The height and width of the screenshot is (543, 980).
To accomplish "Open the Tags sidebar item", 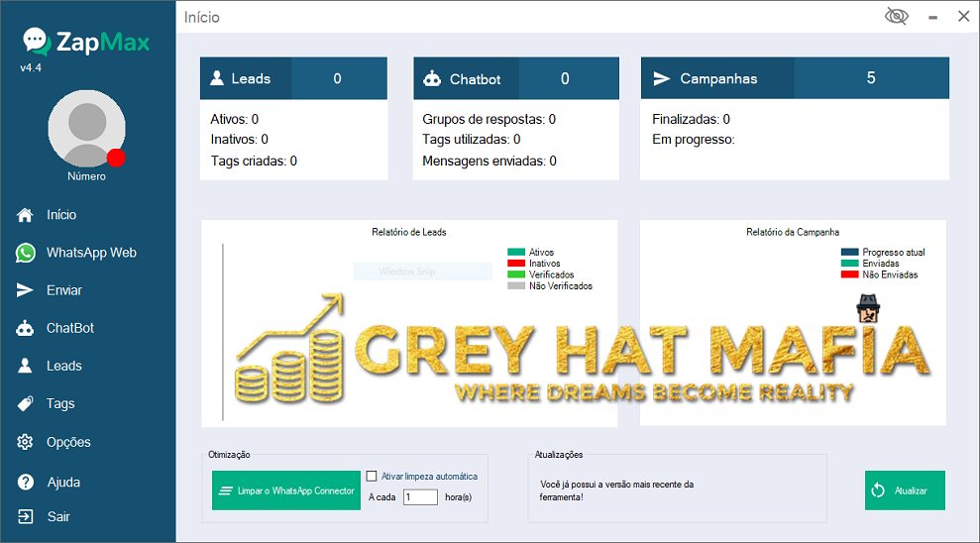I will pos(60,403).
